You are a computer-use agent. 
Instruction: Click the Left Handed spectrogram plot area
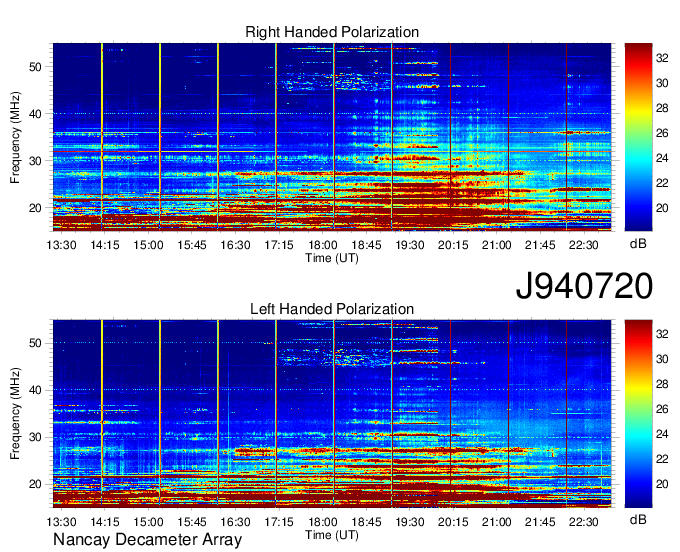(332, 414)
